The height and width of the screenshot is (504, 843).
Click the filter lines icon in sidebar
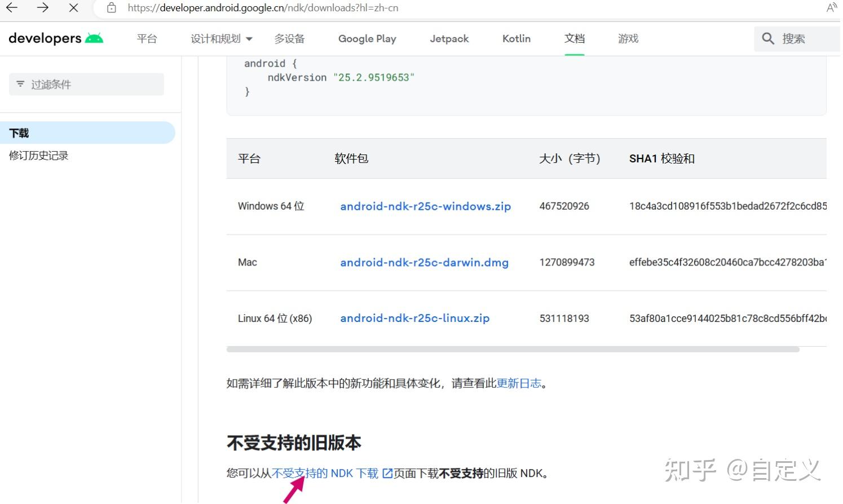pos(20,84)
